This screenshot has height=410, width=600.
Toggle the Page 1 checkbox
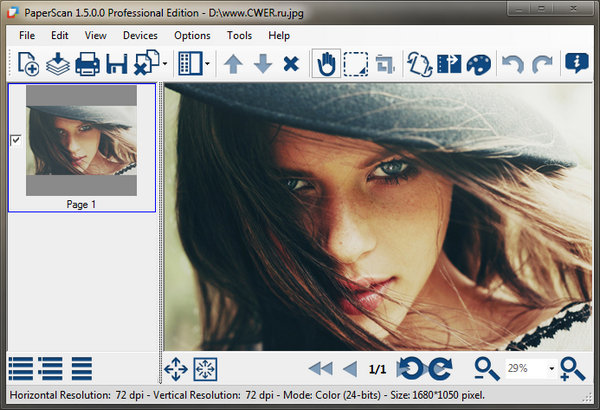tap(16, 140)
